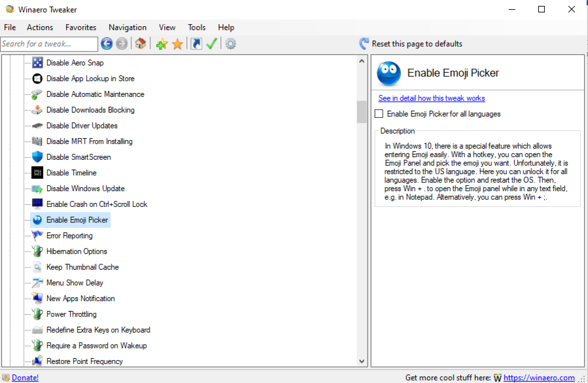Select the 'Error Reporting' row text
This screenshot has width=588, height=383.
tap(69, 236)
